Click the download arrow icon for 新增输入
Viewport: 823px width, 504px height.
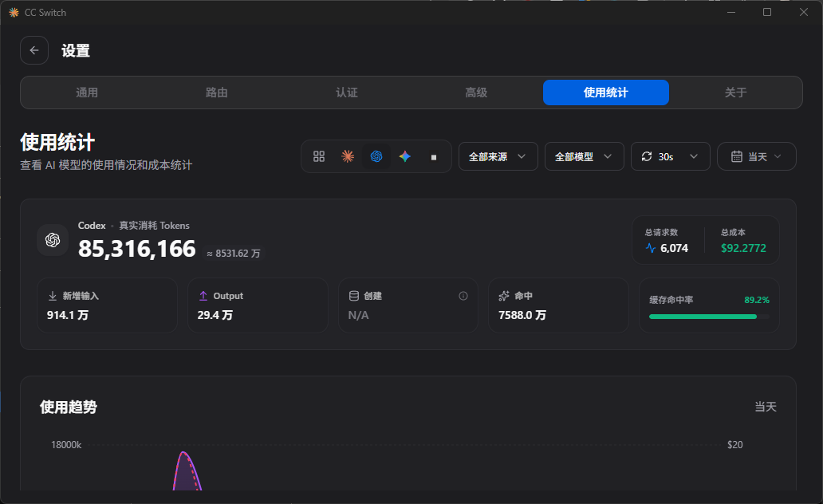pos(53,296)
